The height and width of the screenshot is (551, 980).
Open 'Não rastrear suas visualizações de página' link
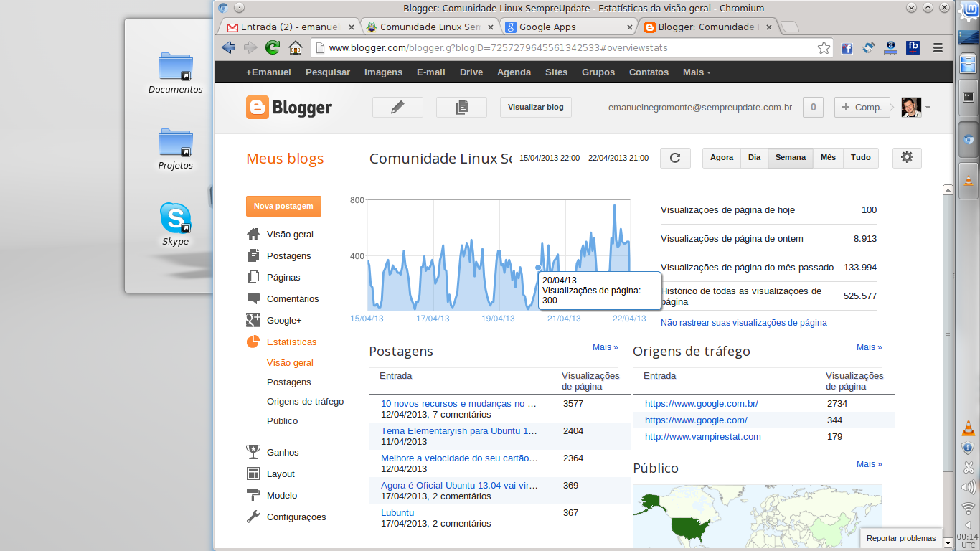744,323
